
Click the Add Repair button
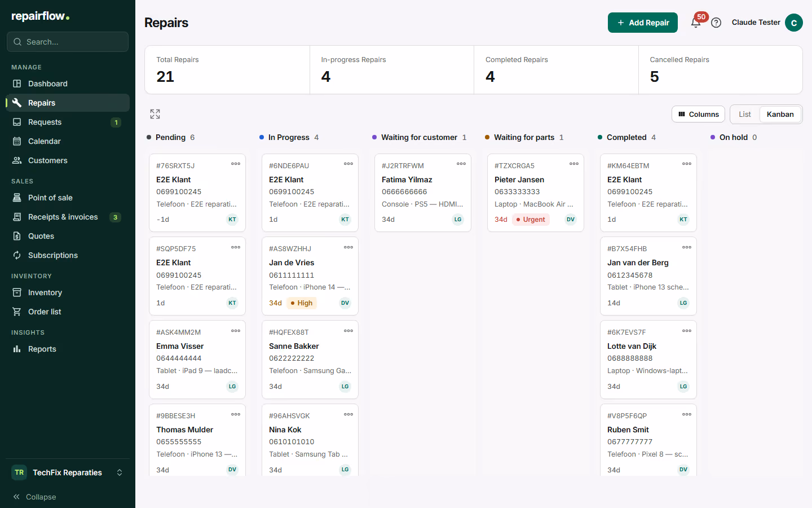point(643,23)
